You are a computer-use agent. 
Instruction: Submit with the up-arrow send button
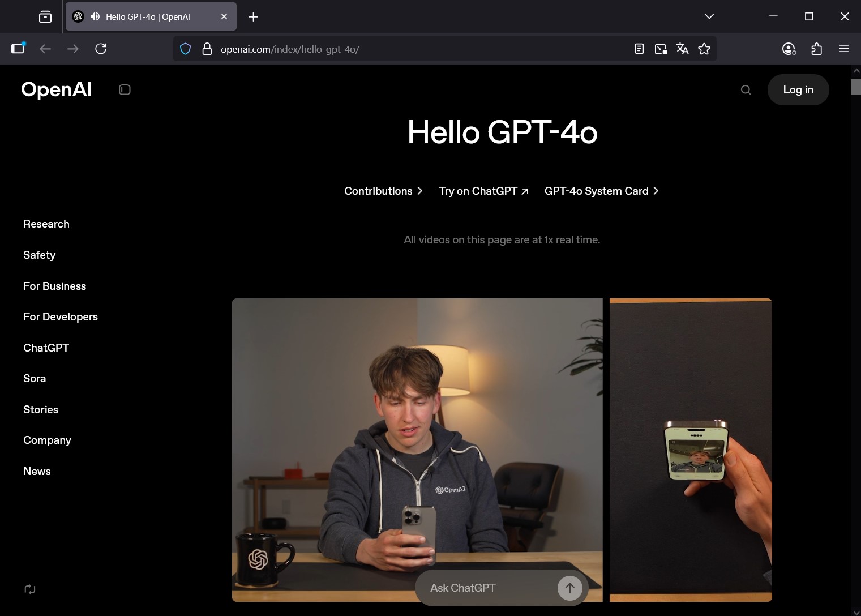click(x=570, y=588)
